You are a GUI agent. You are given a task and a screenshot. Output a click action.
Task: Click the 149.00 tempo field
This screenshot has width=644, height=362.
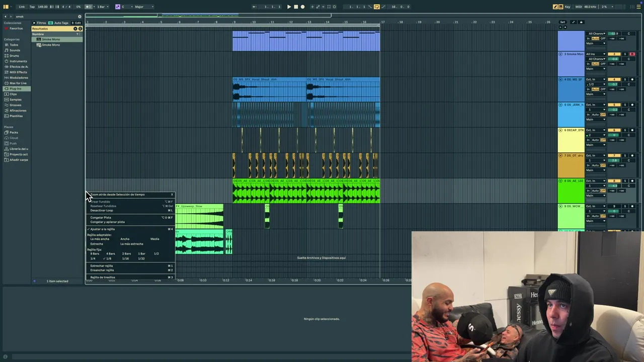click(x=43, y=7)
